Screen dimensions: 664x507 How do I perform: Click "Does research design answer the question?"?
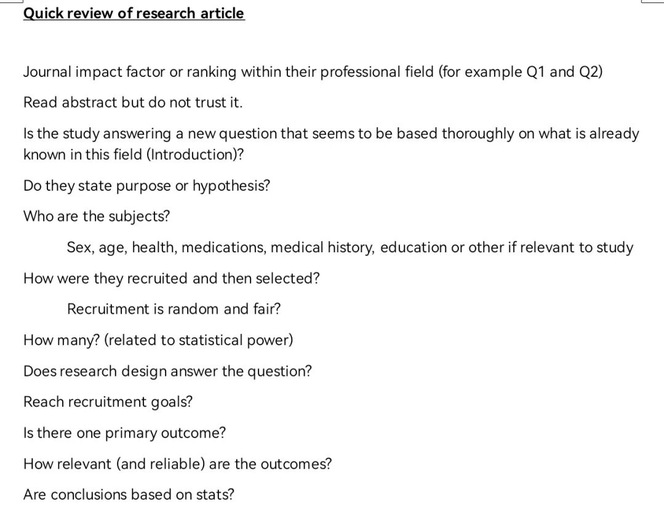coord(167,371)
